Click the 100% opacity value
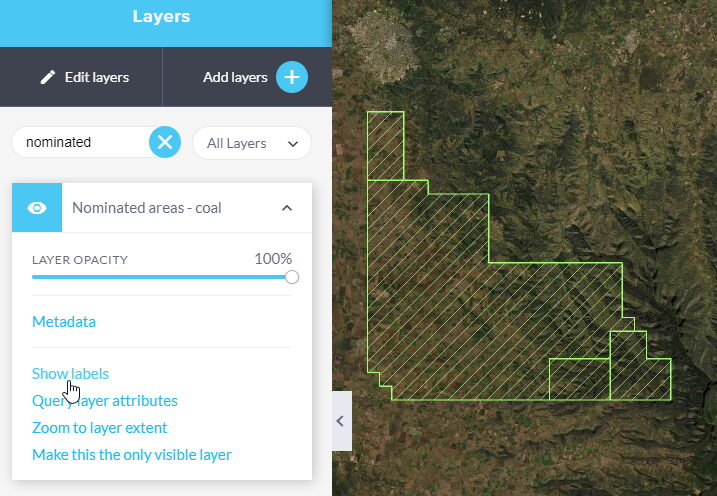The height and width of the screenshot is (496, 717). [273, 259]
